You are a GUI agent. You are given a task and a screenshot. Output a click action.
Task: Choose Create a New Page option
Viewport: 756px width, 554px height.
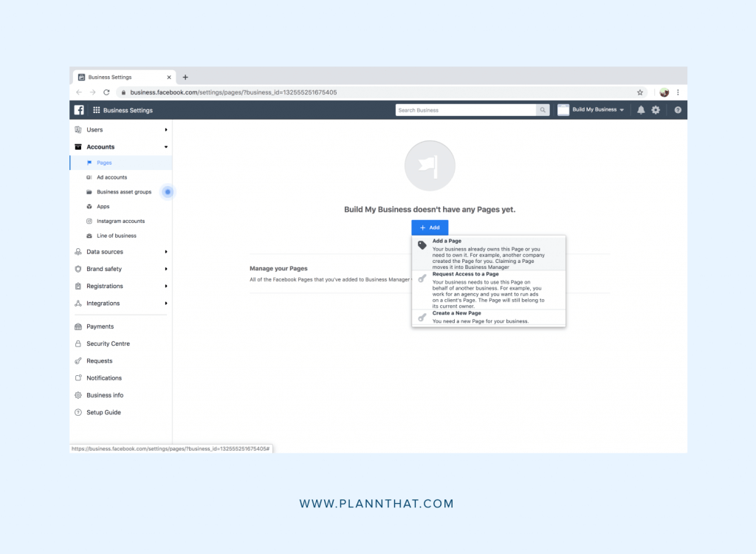[489, 317]
